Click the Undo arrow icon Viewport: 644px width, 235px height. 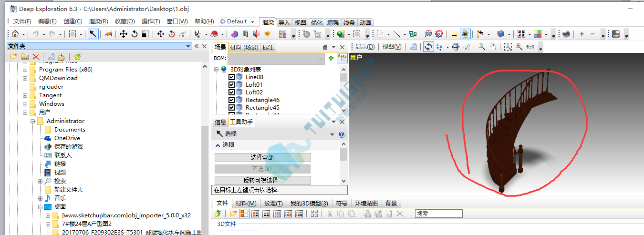click(35, 34)
